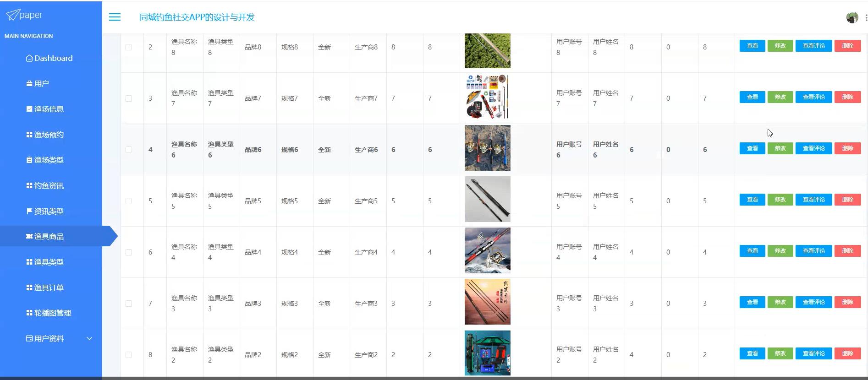
Task: Click 查看 button for 渔具名称4
Action: 752,251
